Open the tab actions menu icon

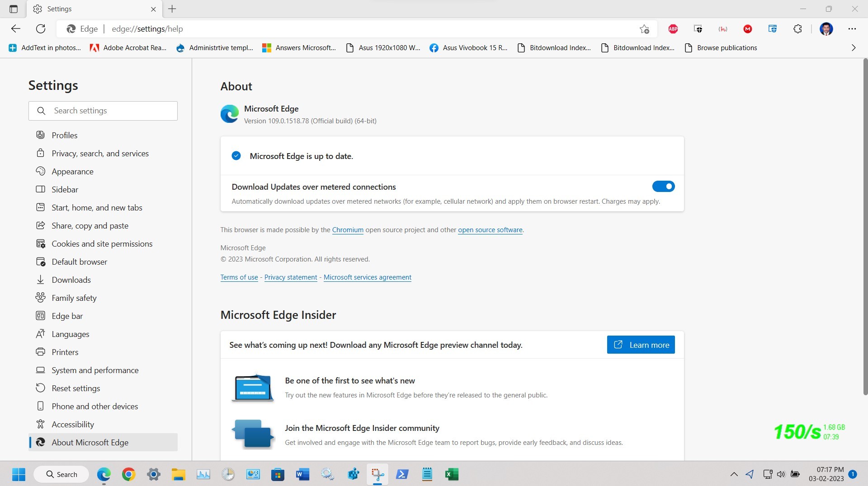(14, 9)
